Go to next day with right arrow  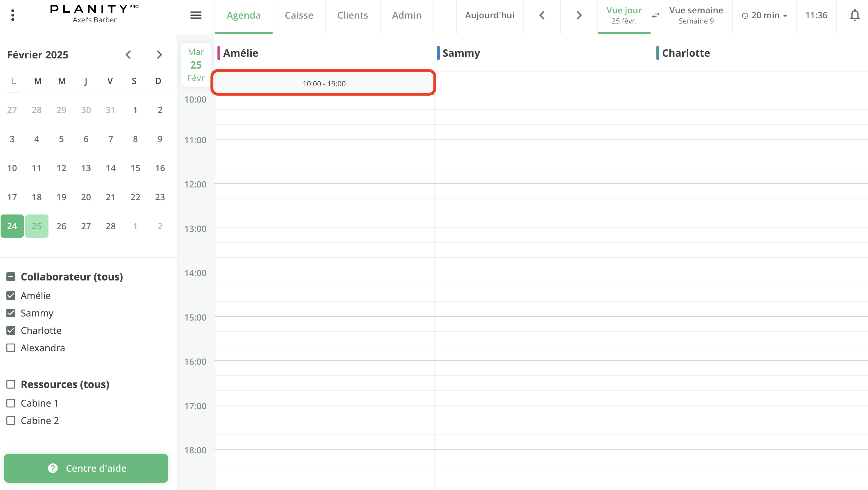point(579,15)
